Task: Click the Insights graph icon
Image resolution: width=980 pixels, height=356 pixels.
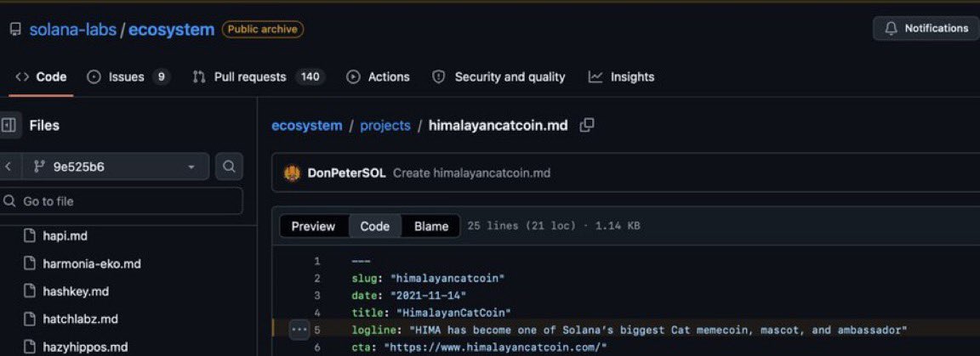Action: (x=596, y=76)
